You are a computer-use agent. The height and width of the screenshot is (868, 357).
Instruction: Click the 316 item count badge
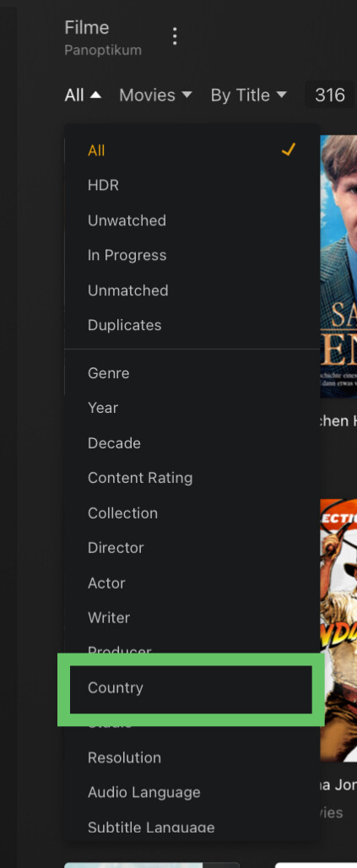(x=330, y=95)
